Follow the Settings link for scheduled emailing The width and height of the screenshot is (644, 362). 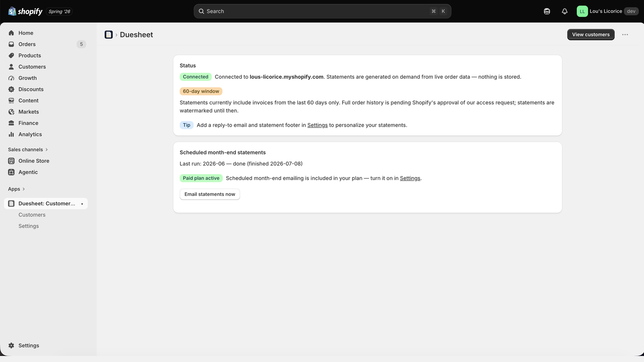click(x=410, y=178)
